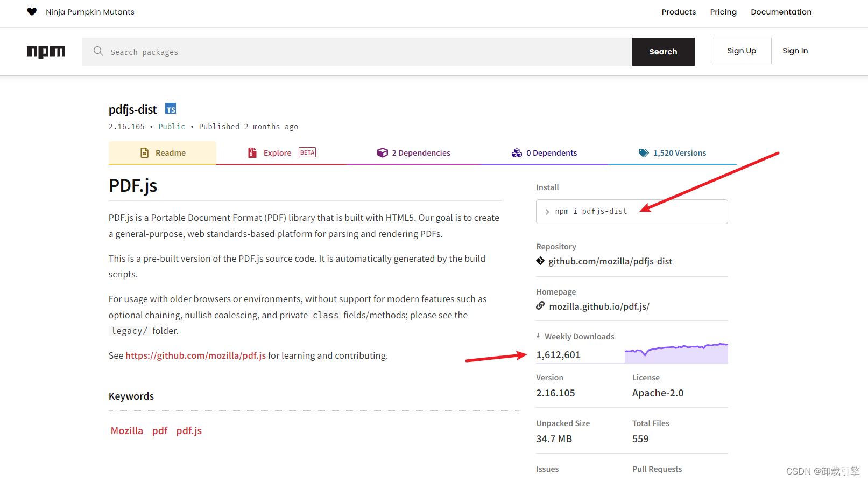The height and width of the screenshot is (481, 868).
Task: Click the total files value 559
Action: tap(640, 439)
